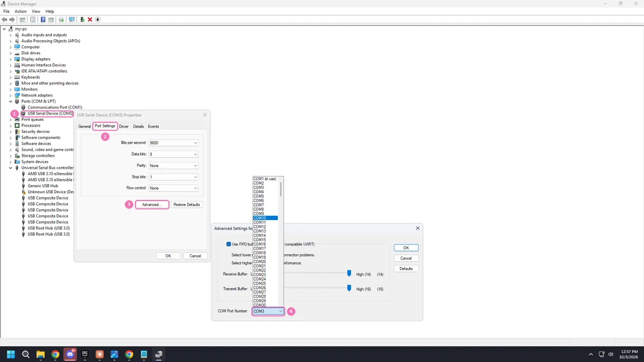
Task: Click Cancel in USB Serial Device Properties
Action: pos(195,256)
